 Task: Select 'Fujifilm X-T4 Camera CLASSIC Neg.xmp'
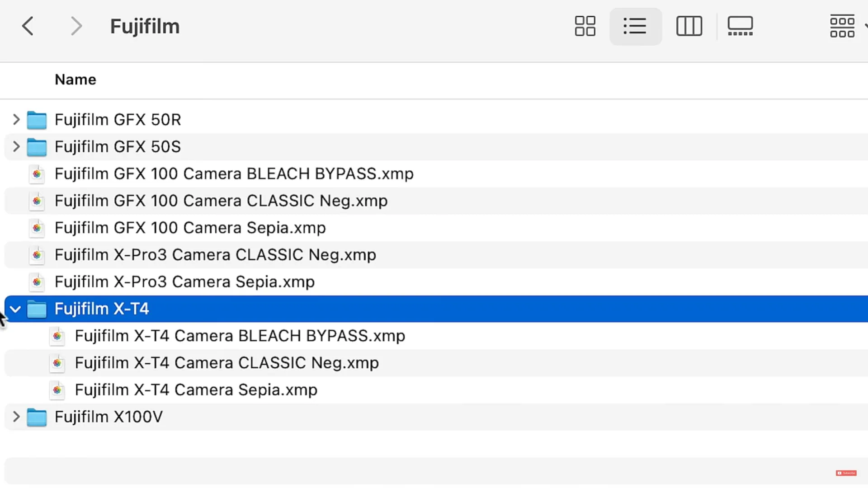[227, 363]
